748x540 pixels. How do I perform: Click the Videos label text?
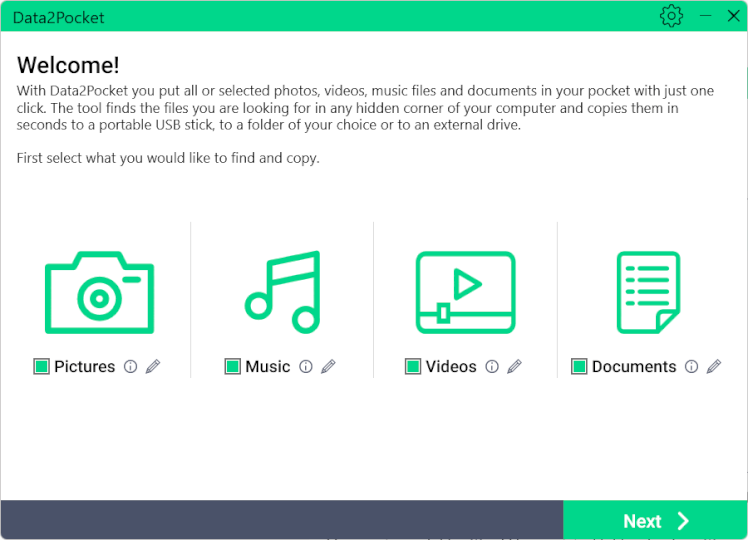(451, 366)
